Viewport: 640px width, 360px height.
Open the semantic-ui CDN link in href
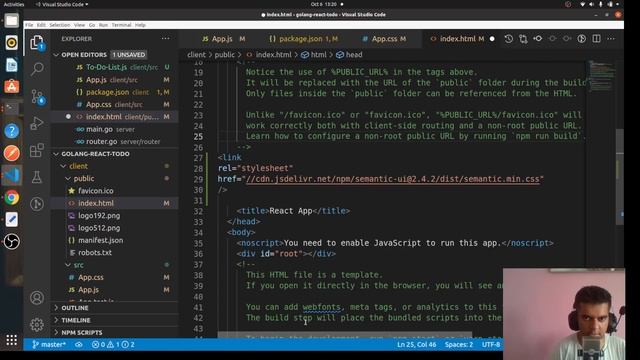point(392,179)
